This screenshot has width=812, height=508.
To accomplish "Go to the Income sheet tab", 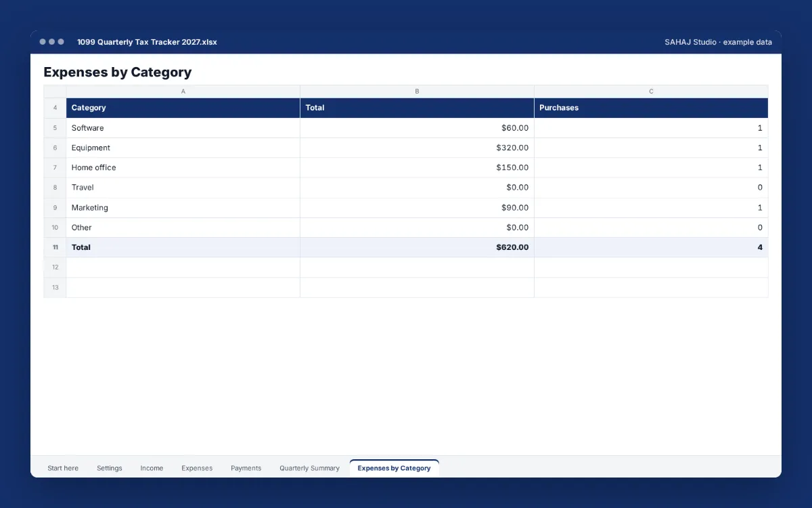I will click(x=152, y=468).
